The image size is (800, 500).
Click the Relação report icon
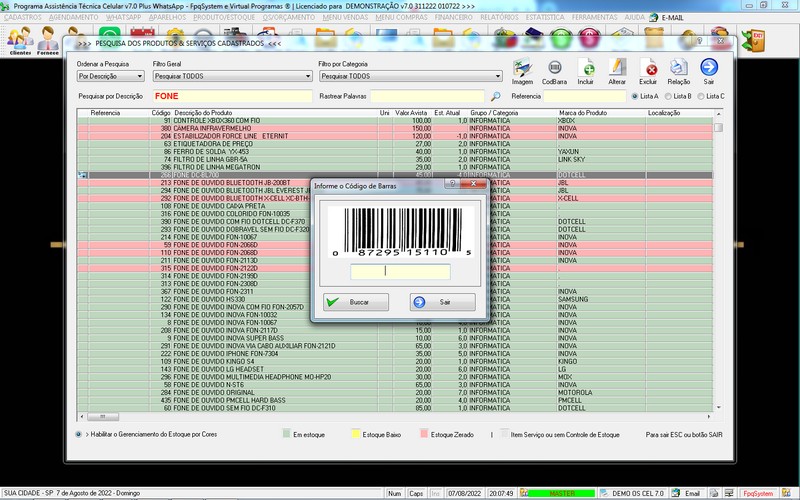point(679,71)
